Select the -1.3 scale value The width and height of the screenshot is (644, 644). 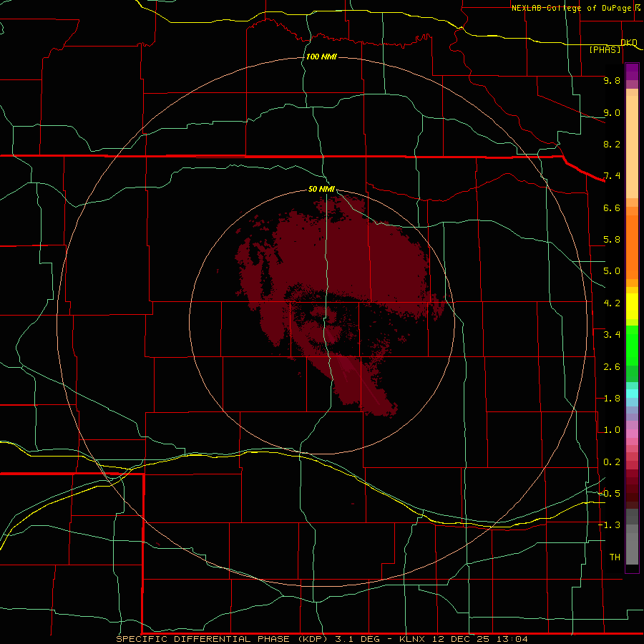click(609, 525)
